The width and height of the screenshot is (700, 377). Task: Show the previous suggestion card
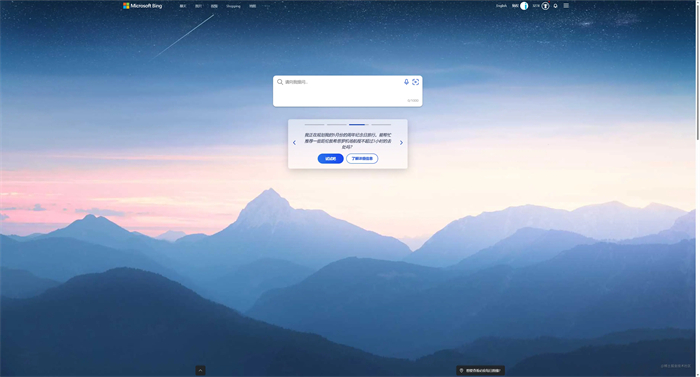(x=294, y=142)
